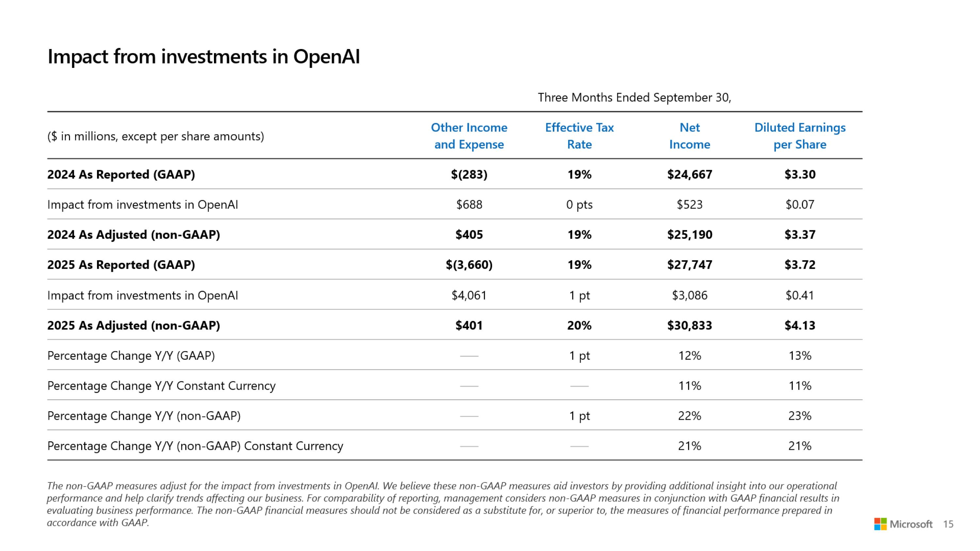Click the Three Months Ended September 30 label
Image resolution: width=980 pixels, height=551 pixels.
(x=634, y=98)
